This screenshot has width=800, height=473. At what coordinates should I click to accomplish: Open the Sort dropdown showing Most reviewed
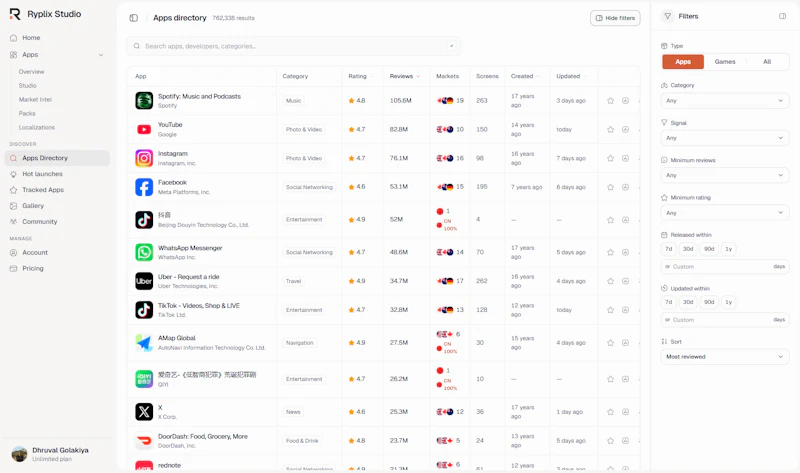[724, 357]
